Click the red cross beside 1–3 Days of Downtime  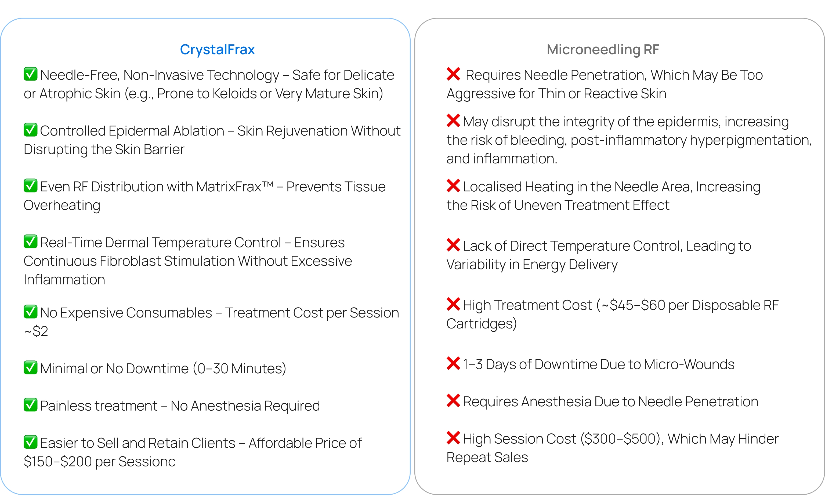click(453, 363)
